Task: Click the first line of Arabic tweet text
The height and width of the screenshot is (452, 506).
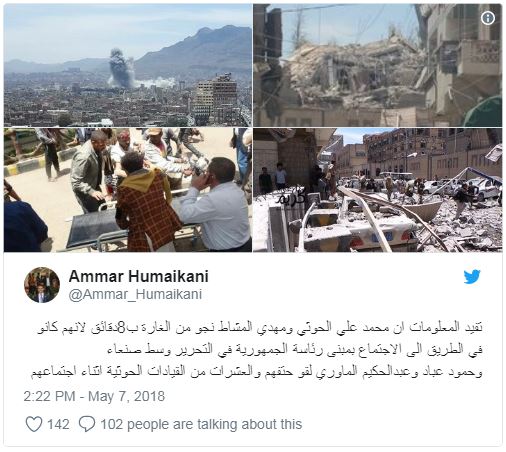Action: tap(260, 328)
